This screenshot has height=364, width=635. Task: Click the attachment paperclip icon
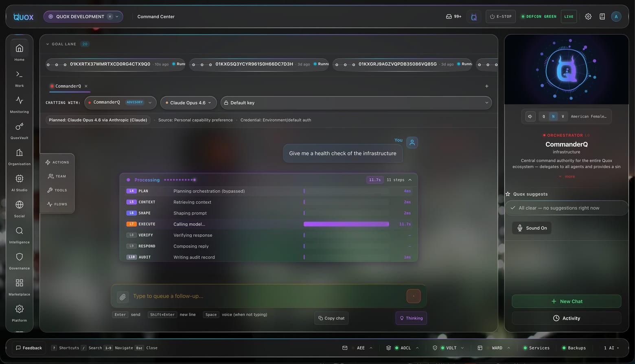123,297
